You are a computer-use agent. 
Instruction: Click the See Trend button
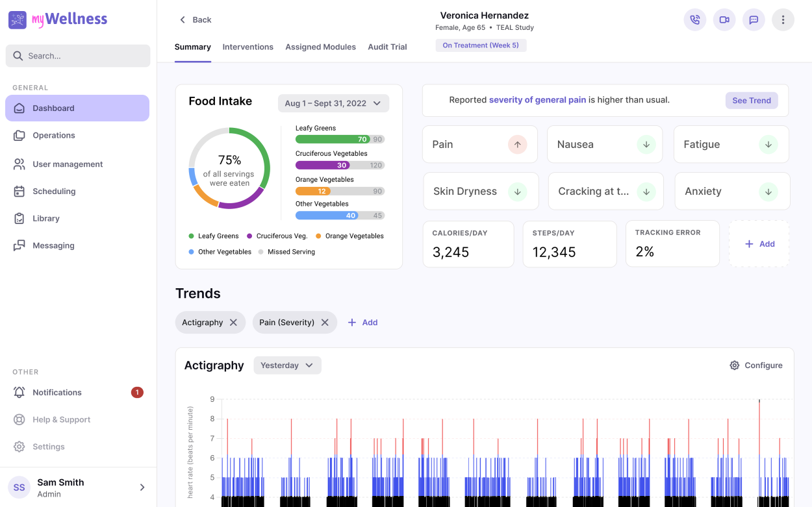click(752, 100)
